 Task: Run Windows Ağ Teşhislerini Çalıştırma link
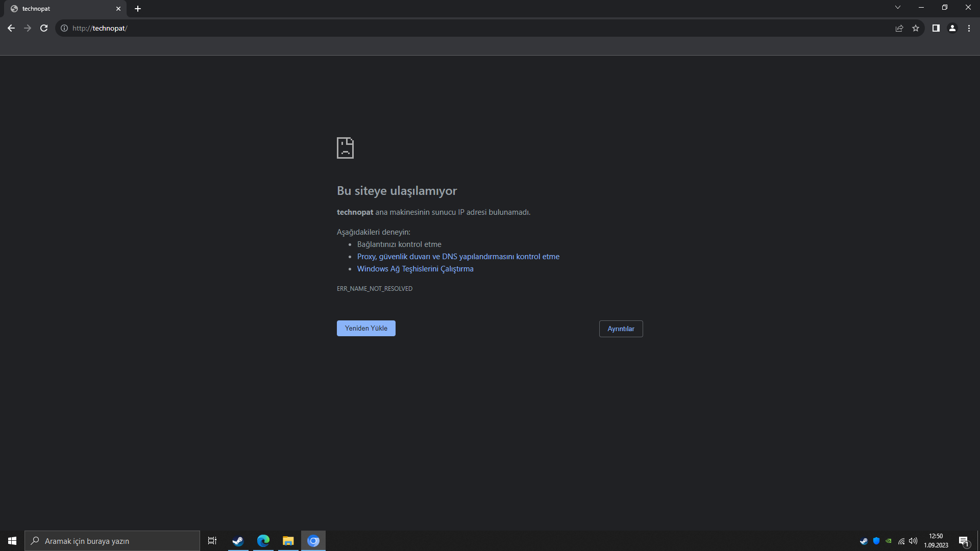[415, 269]
